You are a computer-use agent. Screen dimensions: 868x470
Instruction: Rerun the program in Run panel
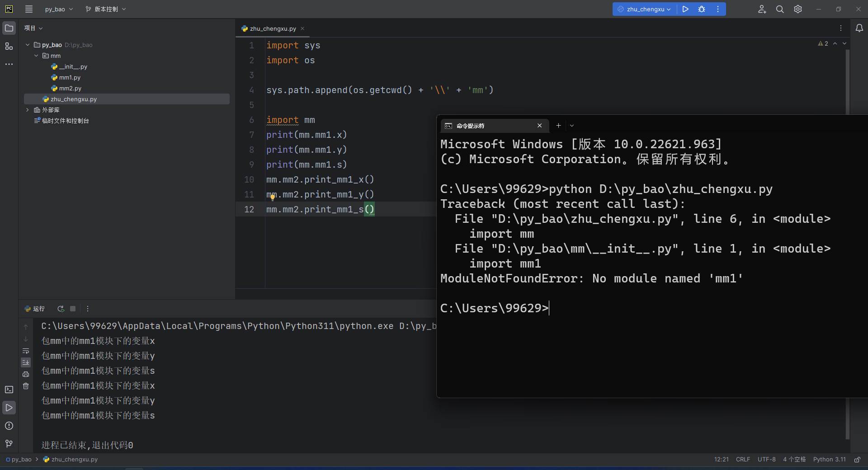[x=61, y=309]
